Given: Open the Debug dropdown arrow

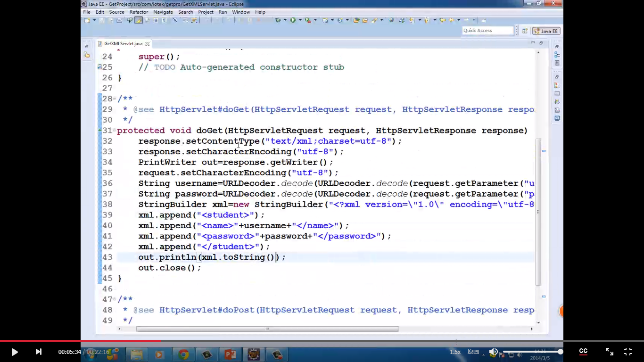Looking at the screenshot, I should (x=285, y=20).
